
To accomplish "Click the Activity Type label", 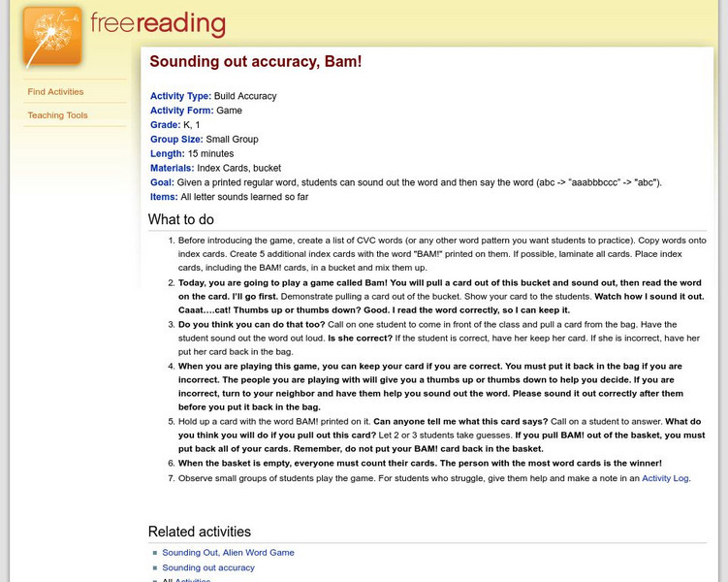I will pos(180,96).
